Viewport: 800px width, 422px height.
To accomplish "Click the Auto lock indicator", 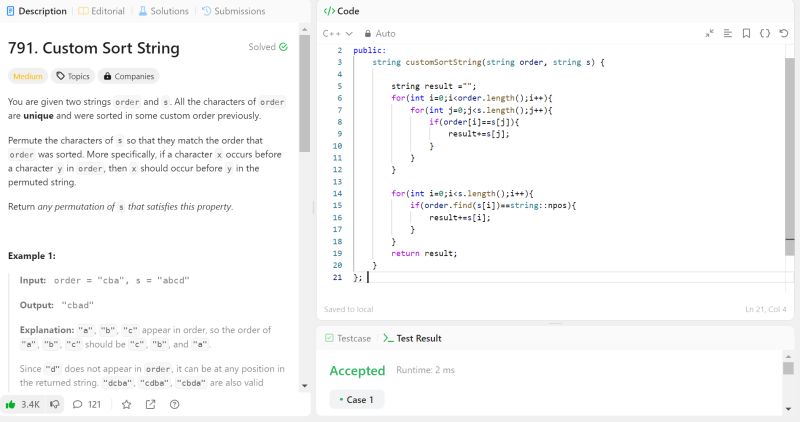I will pos(380,33).
